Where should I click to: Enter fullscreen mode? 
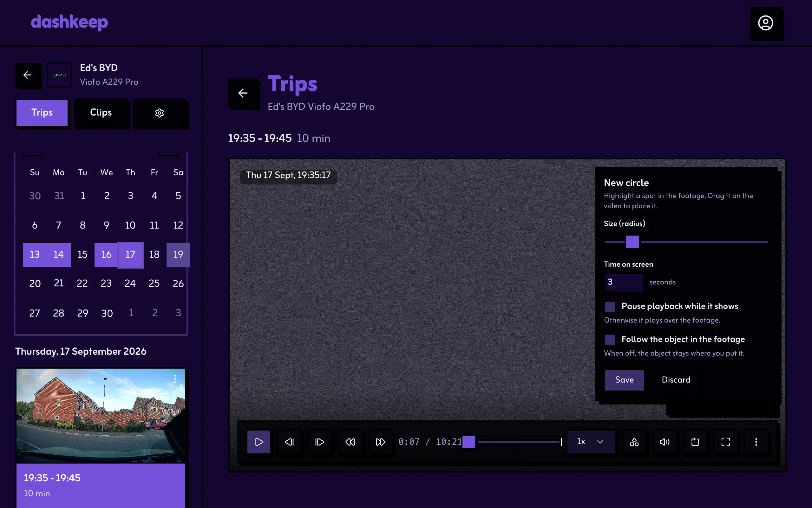tap(725, 442)
